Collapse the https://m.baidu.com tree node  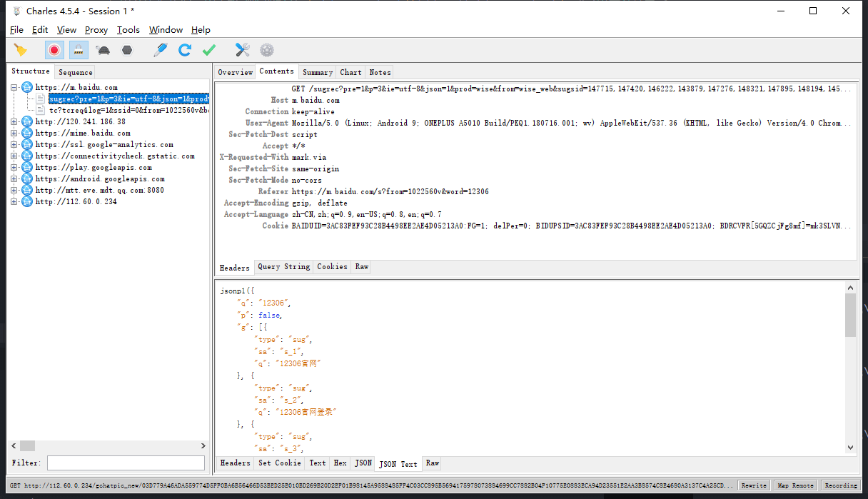(x=14, y=87)
